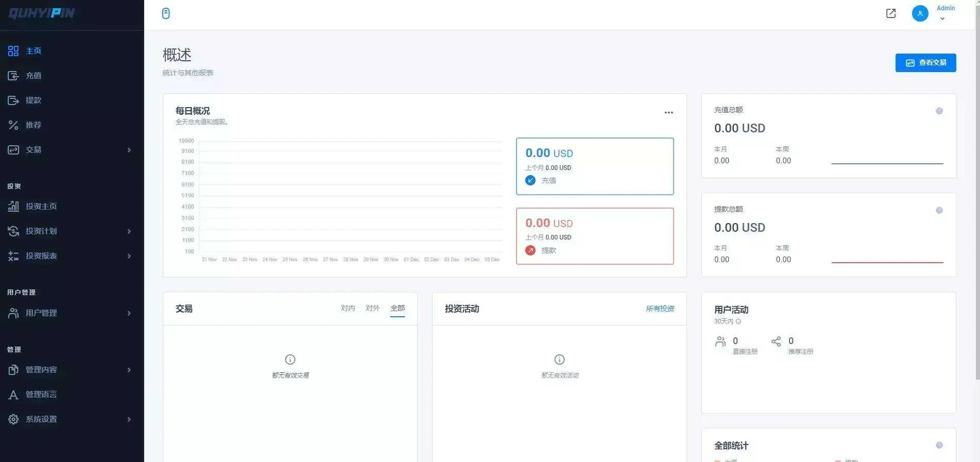Select the 全部 transactions tab
Screen dimensions: 980x462
coord(397,308)
